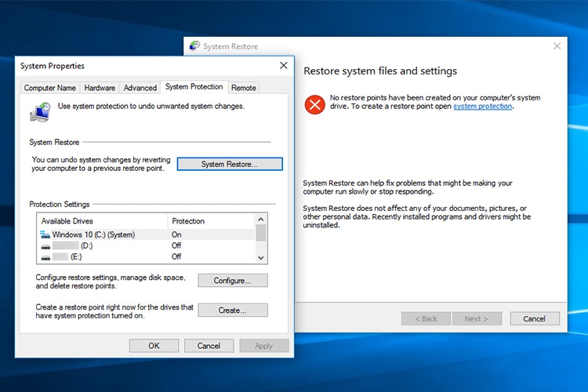Viewport: 588px width, 392px height.
Task: Select the (E:) drive row
Action: (147, 257)
